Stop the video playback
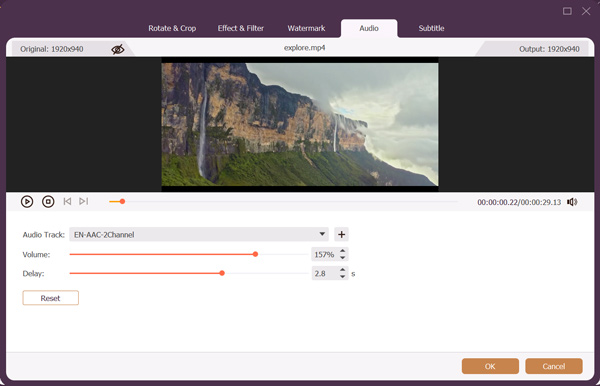The width and height of the screenshot is (600, 386). tap(48, 202)
